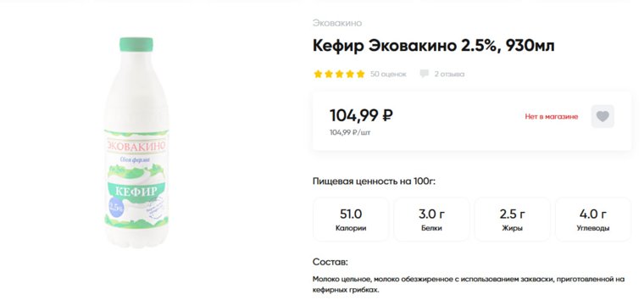Select the 3.0 г Белки card
The width and height of the screenshot is (644, 306).
(431, 220)
